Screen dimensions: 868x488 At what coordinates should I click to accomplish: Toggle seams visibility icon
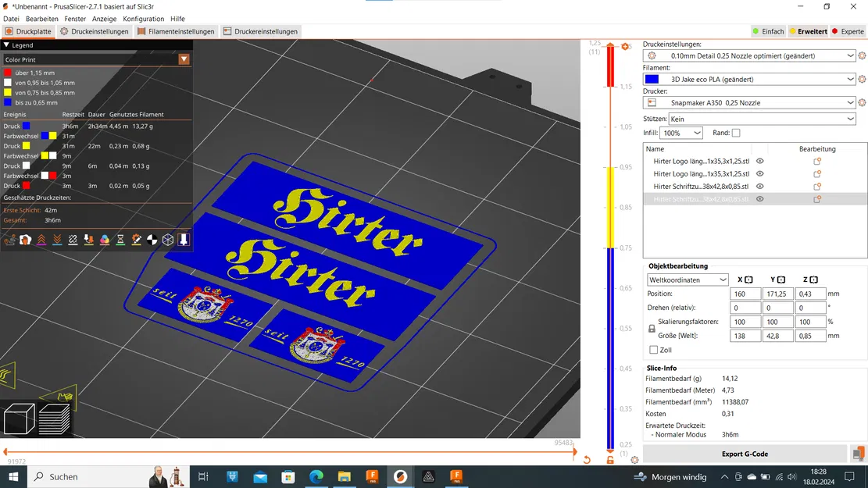coord(73,240)
